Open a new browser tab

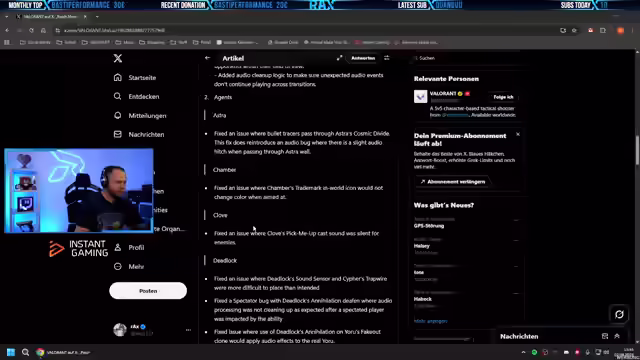pos(97,17)
